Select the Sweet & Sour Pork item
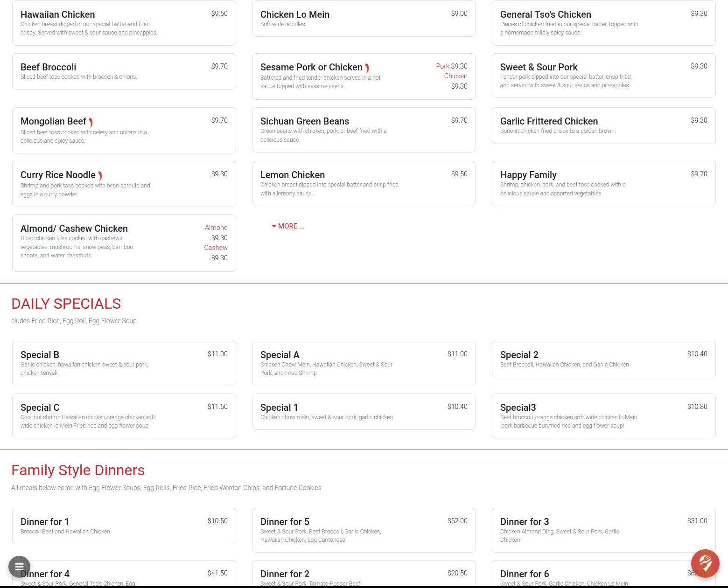Image resolution: width=728 pixels, height=588 pixels. coord(604,76)
